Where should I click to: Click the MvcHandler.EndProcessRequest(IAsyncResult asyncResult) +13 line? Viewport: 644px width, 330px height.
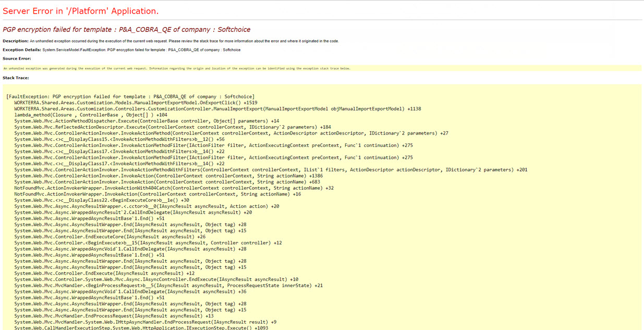[114, 316]
